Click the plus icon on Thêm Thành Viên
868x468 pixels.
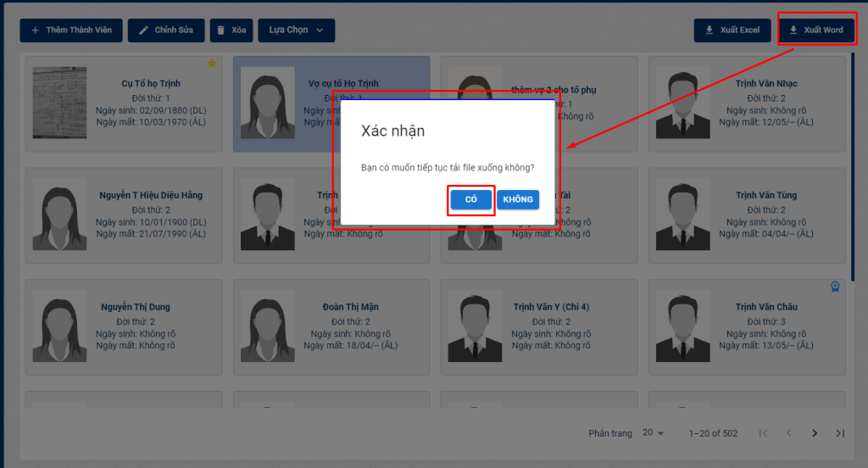(36, 31)
